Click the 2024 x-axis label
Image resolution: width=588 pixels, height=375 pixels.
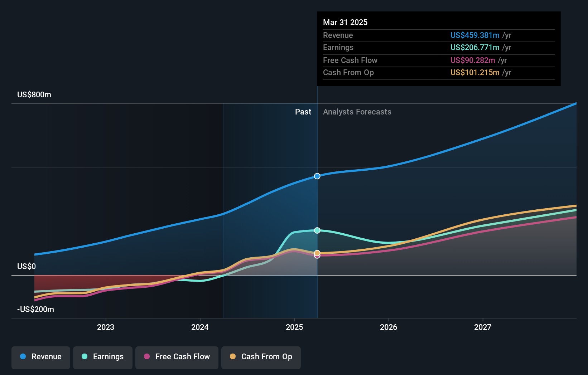(x=200, y=327)
